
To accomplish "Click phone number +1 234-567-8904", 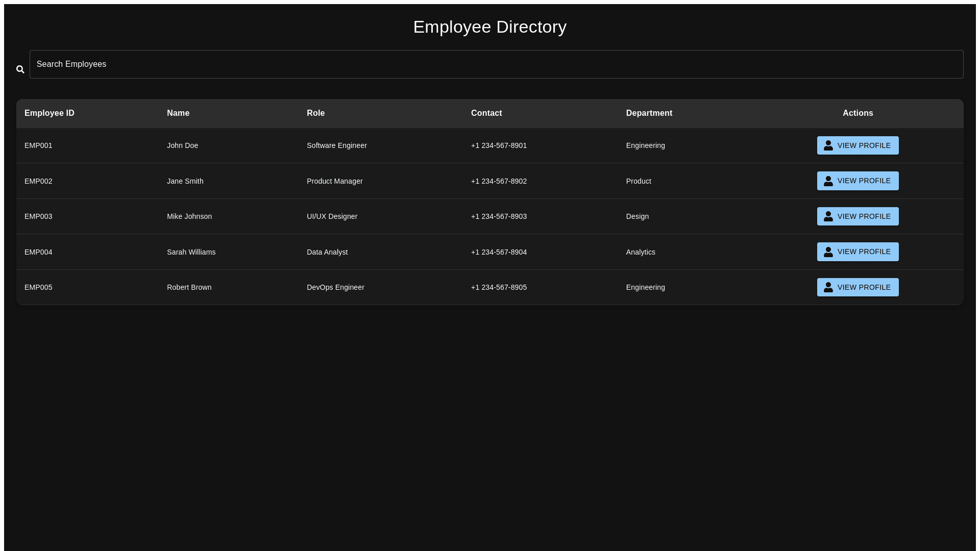I will [499, 252].
